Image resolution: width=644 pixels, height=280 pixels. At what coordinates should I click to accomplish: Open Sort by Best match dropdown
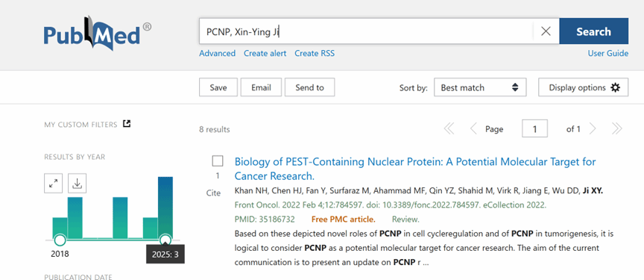[480, 87]
